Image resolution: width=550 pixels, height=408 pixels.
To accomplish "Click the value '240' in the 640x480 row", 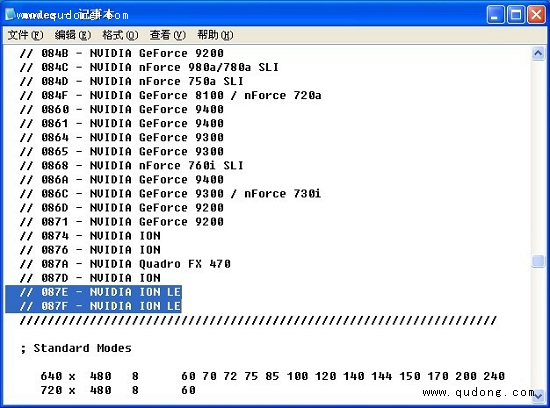I will (x=494, y=376).
